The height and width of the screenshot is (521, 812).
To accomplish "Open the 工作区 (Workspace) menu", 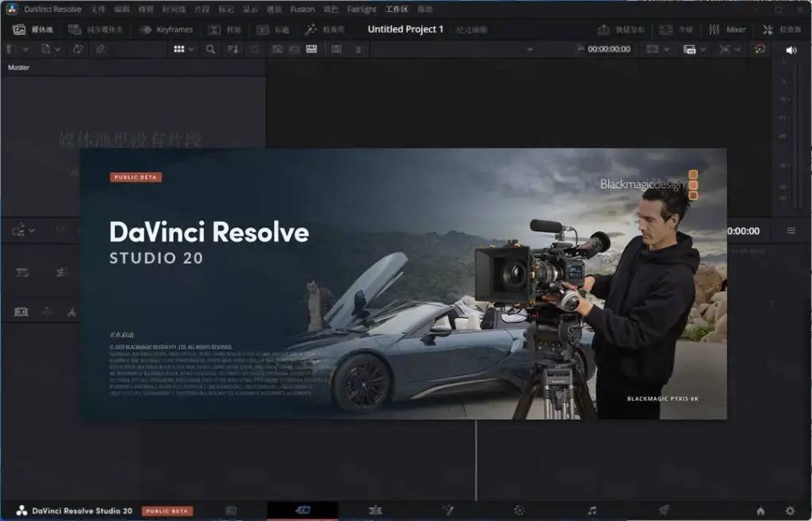I will tap(396, 10).
